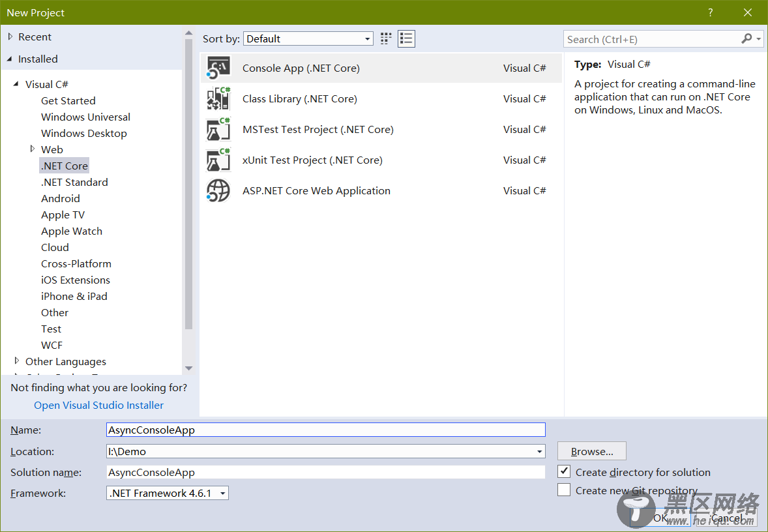This screenshot has height=532, width=768.
Task: Select the Other category
Action: coord(55,312)
